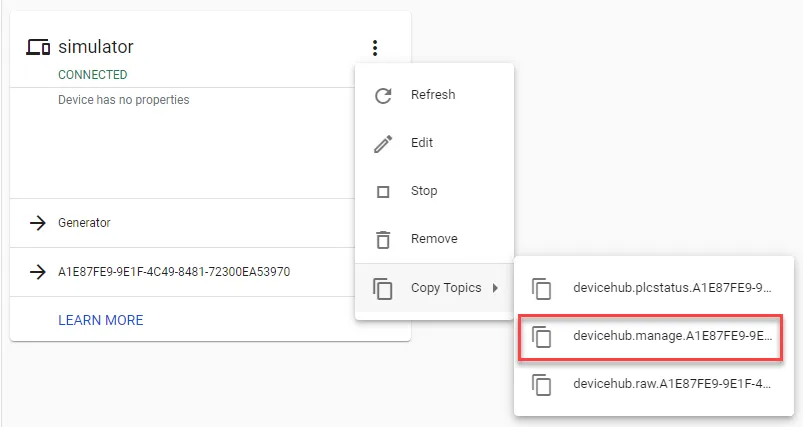The height and width of the screenshot is (427, 803).
Task: Click copy icon beside devicehub.plcstatus topic
Action: [x=541, y=289]
